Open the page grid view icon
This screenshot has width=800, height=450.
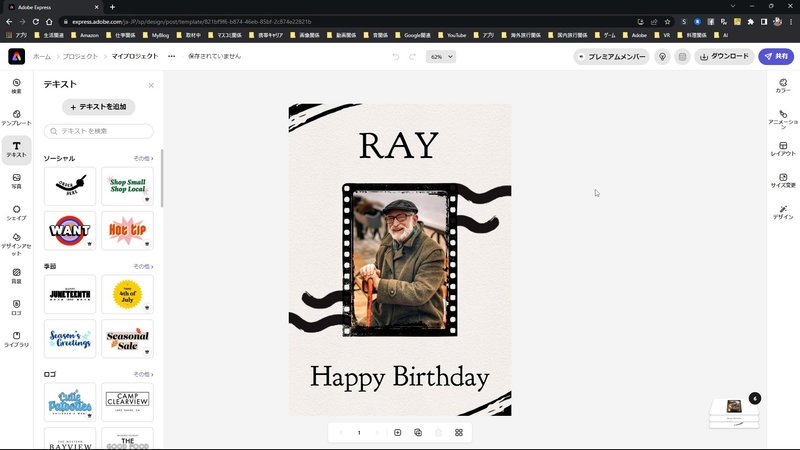click(459, 433)
